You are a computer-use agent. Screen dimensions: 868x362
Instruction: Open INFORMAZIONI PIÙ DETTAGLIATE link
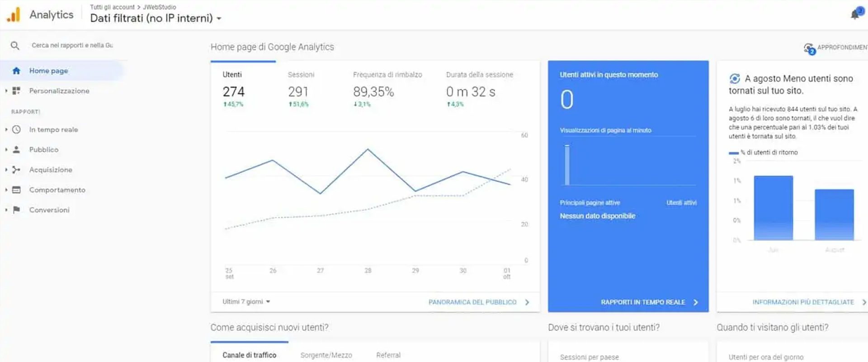point(803,302)
